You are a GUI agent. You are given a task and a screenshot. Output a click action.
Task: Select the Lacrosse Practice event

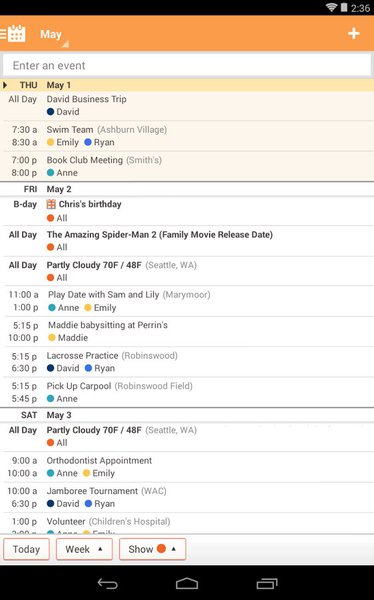click(187, 362)
